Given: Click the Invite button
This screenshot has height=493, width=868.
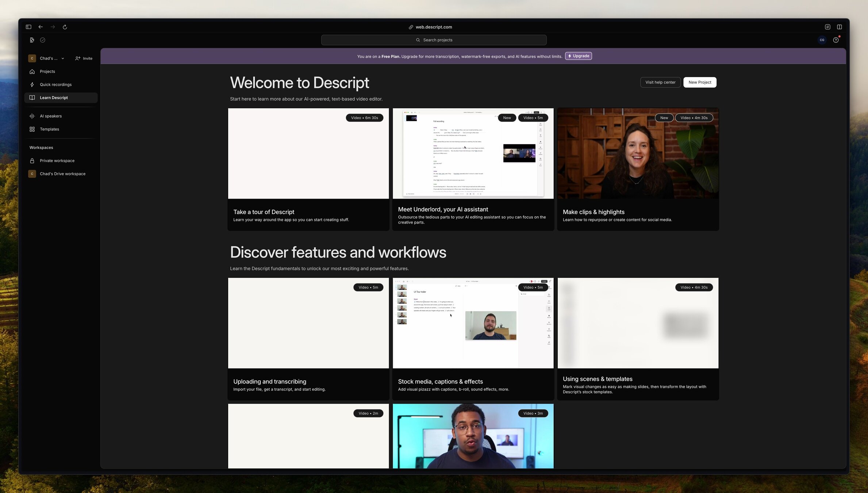Looking at the screenshot, I should (x=84, y=58).
